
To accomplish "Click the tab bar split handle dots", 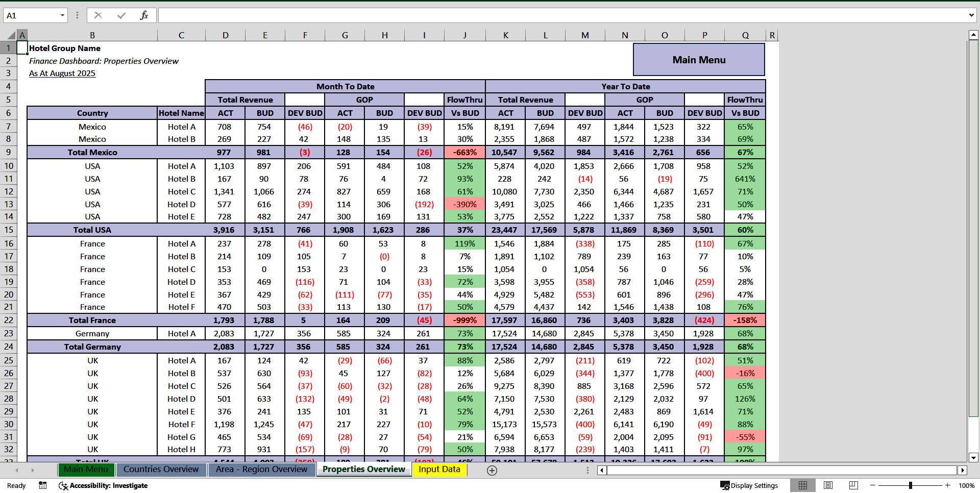I will click(587, 470).
